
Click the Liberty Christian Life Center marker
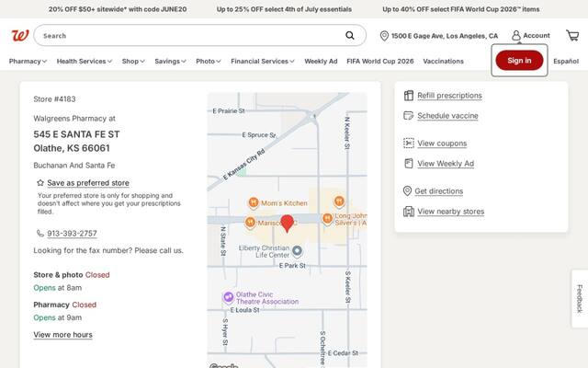297,250
